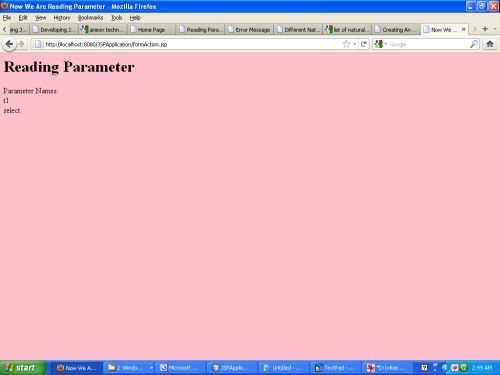Screen dimensions: 500x375
Task: Open the Help menu
Action: pyautogui.click(x=135, y=18)
